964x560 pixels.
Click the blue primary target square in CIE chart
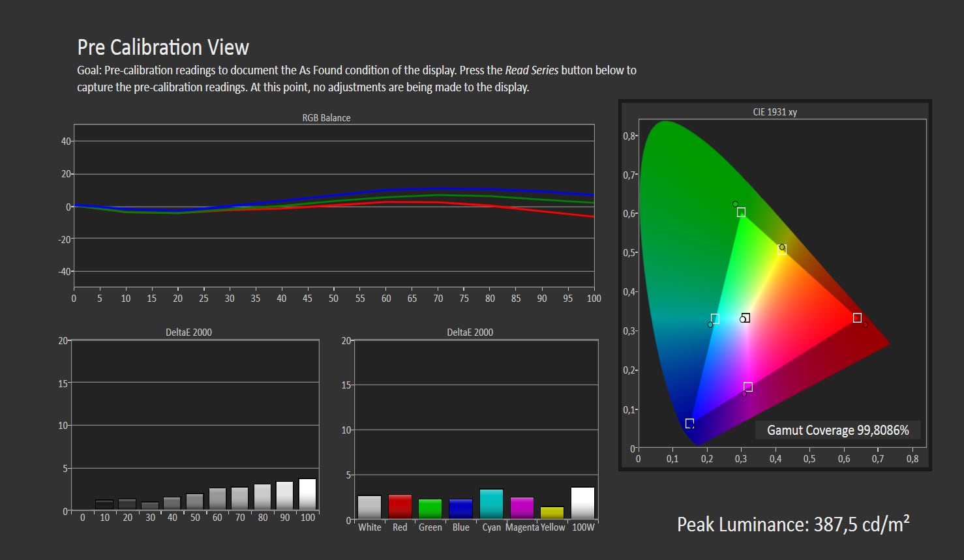click(689, 423)
